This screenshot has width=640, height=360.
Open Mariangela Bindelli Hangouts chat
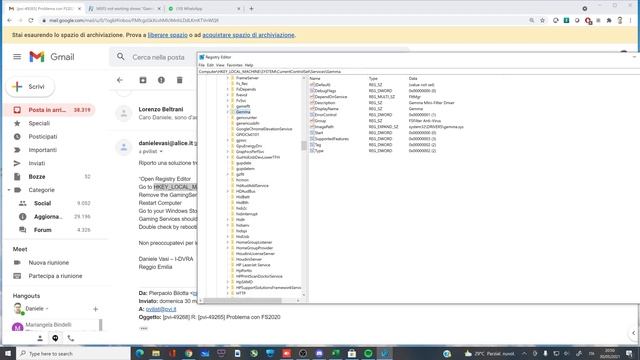click(x=48, y=325)
